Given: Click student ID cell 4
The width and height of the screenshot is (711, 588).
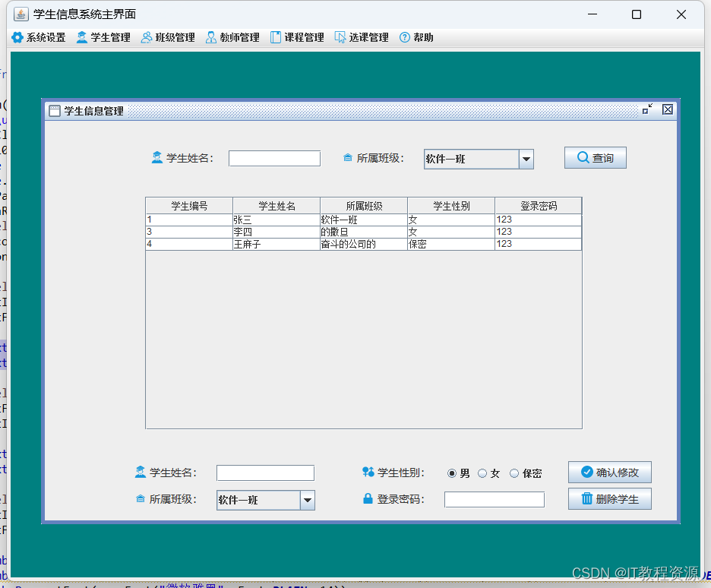Looking at the screenshot, I should coord(189,245).
